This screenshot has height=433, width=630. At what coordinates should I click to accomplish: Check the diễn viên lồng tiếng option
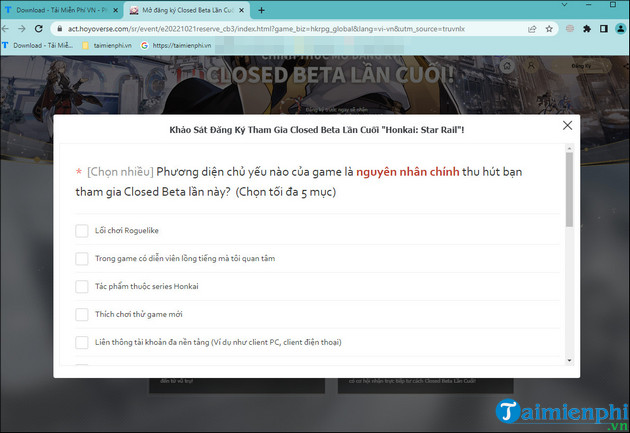[x=82, y=258]
